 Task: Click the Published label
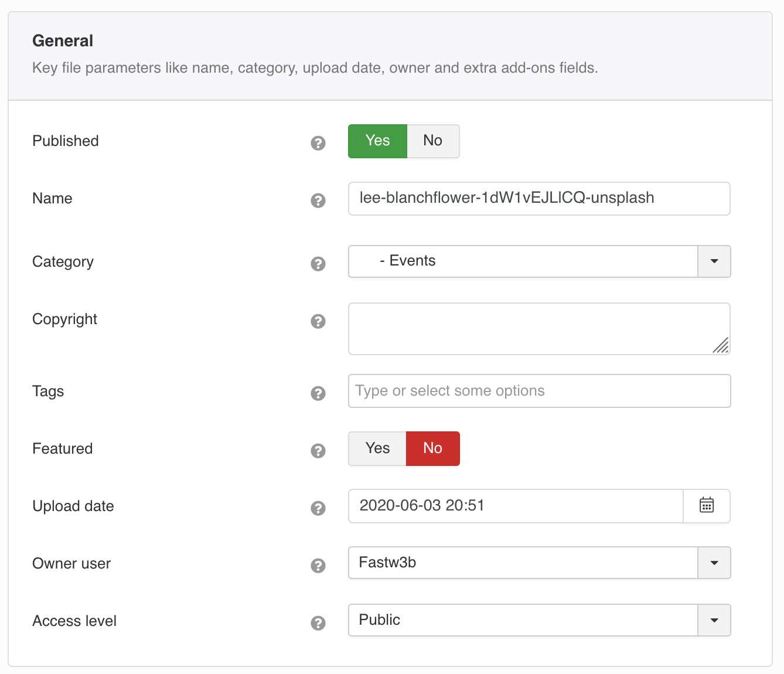point(66,141)
